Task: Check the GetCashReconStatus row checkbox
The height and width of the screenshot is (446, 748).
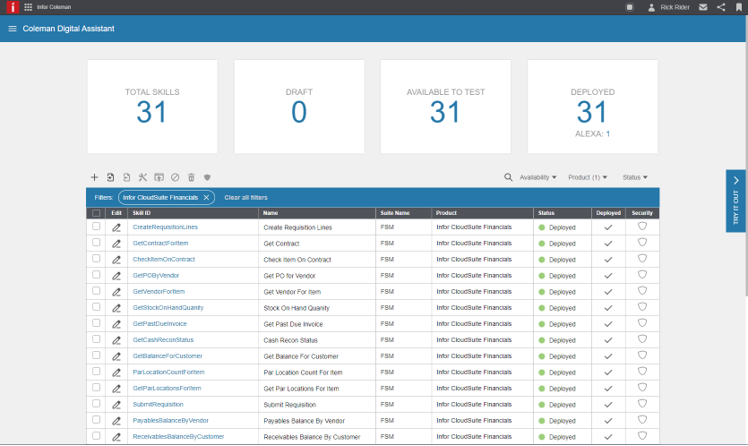Action: coord(96,339)
